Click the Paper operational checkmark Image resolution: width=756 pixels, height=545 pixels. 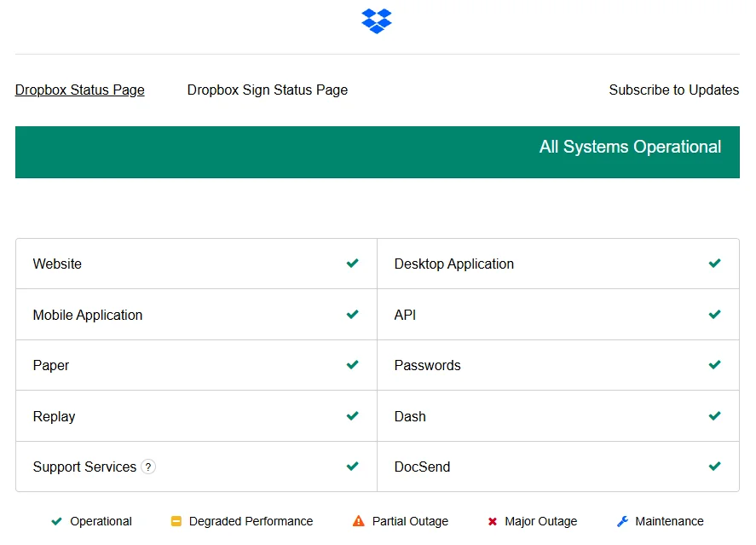[x=351, y=365]
